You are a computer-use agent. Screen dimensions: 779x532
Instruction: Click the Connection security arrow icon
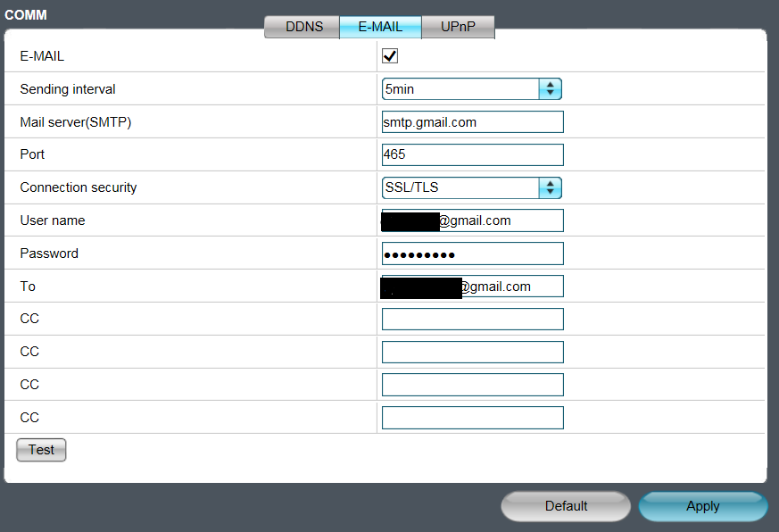(x=551, y=187)
